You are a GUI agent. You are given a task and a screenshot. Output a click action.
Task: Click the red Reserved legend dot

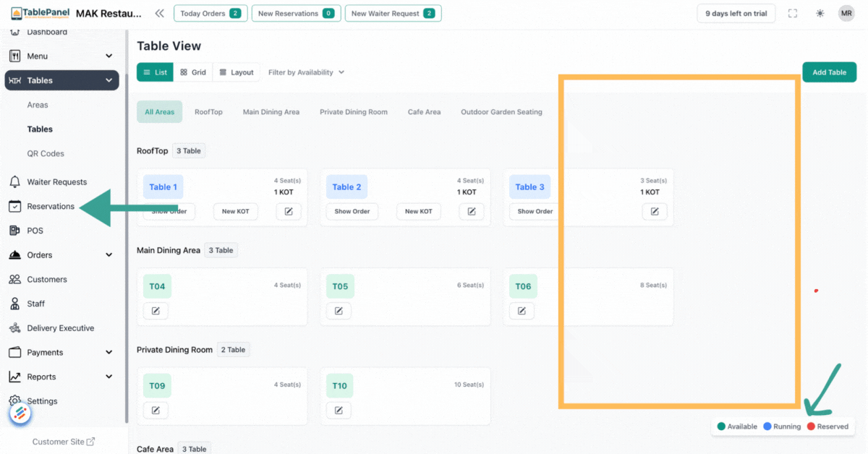(811, 427)
